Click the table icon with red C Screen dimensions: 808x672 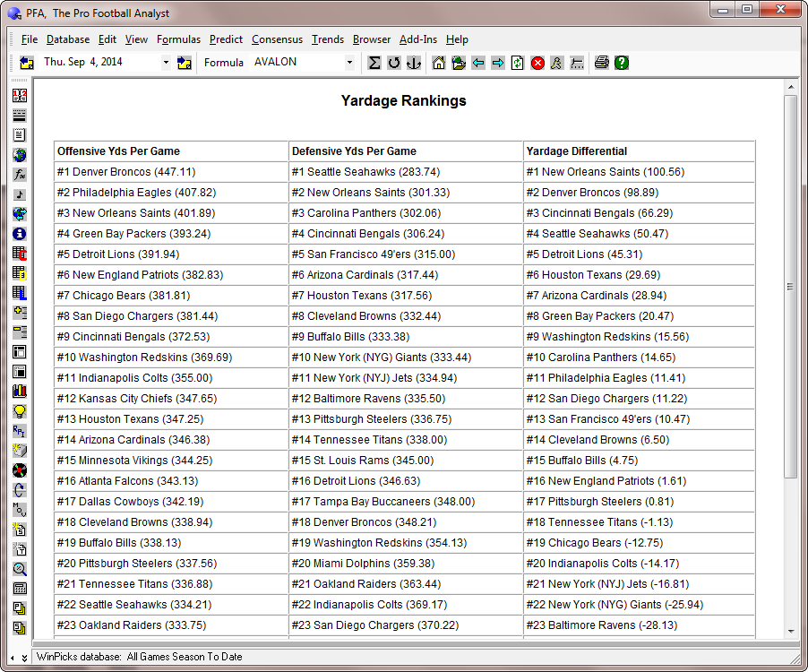[20, 254]
